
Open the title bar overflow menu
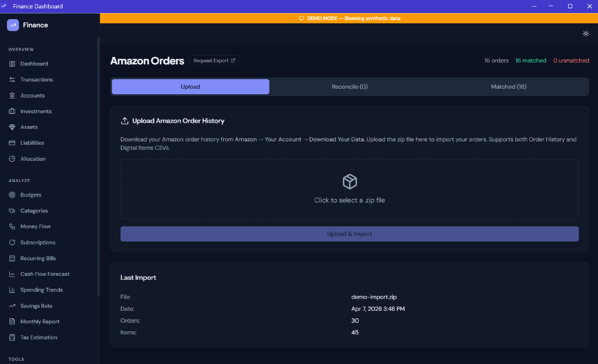pyautogui.click(x=534, y=6)
